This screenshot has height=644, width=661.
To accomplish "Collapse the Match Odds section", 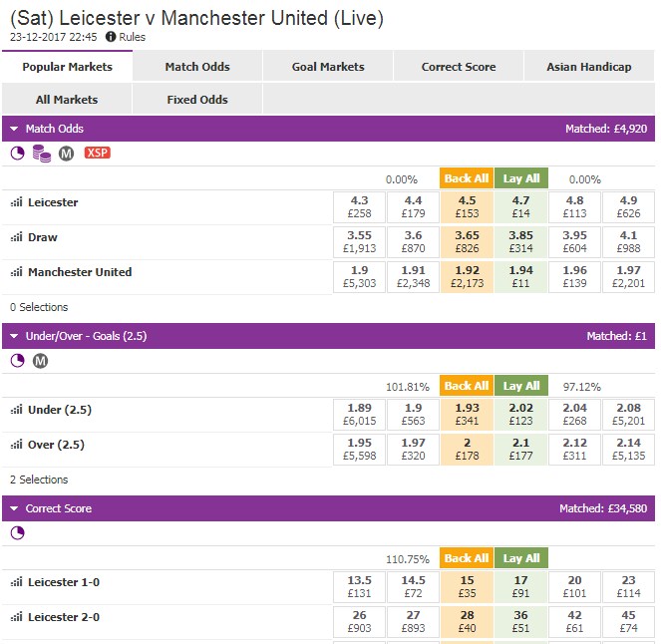I will [14, 129].
